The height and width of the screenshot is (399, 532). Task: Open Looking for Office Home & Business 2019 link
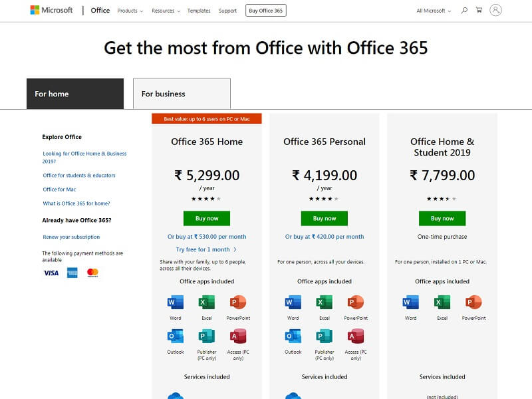click(x=84, y=158)
